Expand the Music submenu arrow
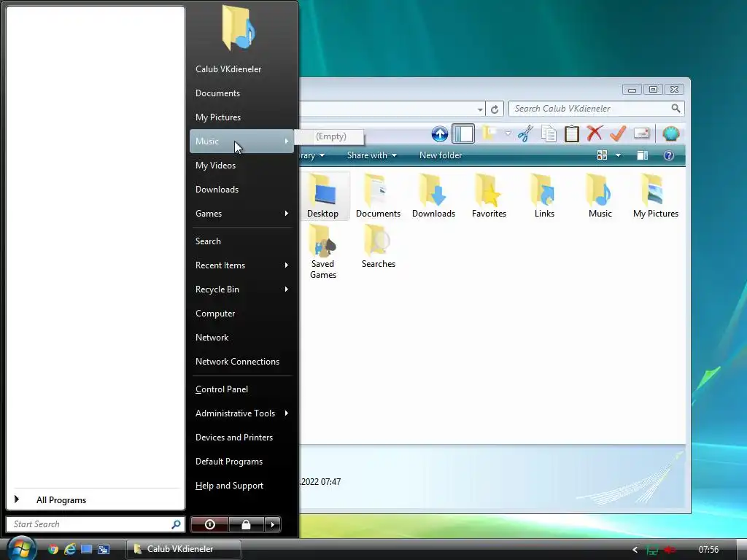This screenshot has height=560, width=747. 286,141
